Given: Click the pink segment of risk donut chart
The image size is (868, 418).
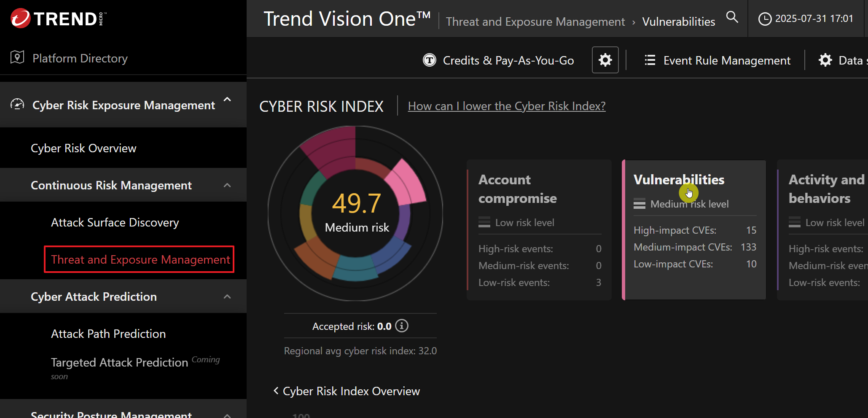Looking at the screenshot, I should pos(406,183).
